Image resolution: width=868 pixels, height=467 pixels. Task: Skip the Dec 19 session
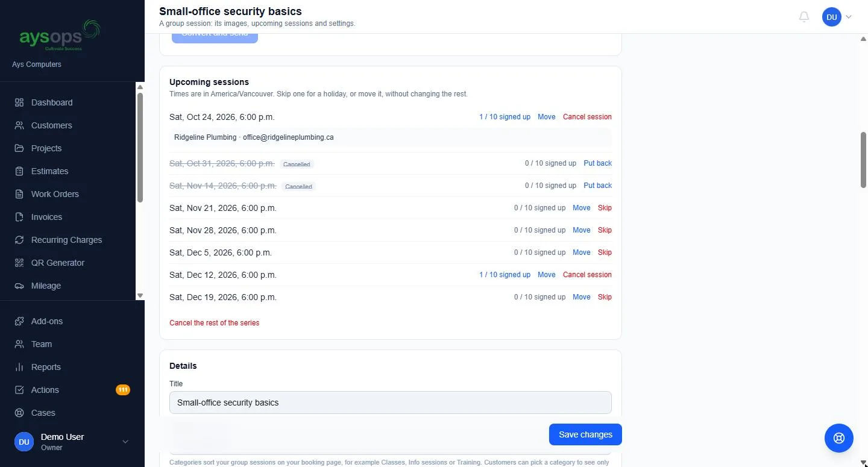point(605,297)
